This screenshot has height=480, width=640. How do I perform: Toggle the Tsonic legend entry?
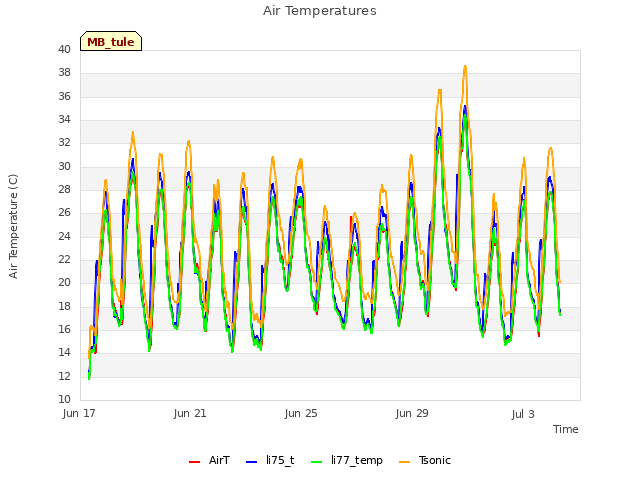(x=425, y=460)
